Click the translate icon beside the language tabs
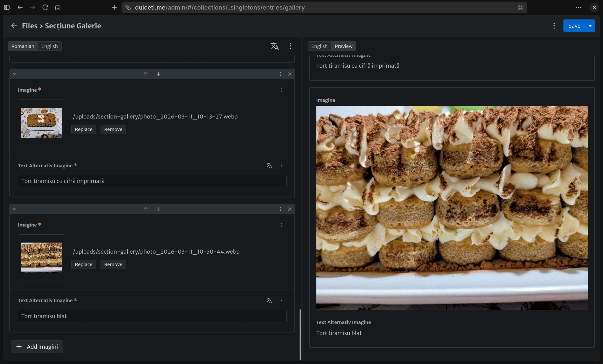 coord(274,46)
